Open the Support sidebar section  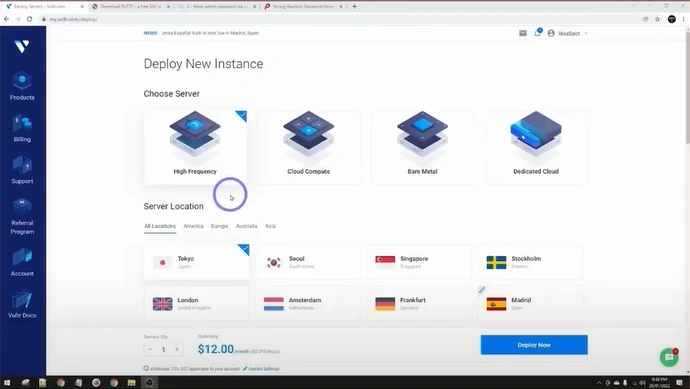(x=22, y=170)
